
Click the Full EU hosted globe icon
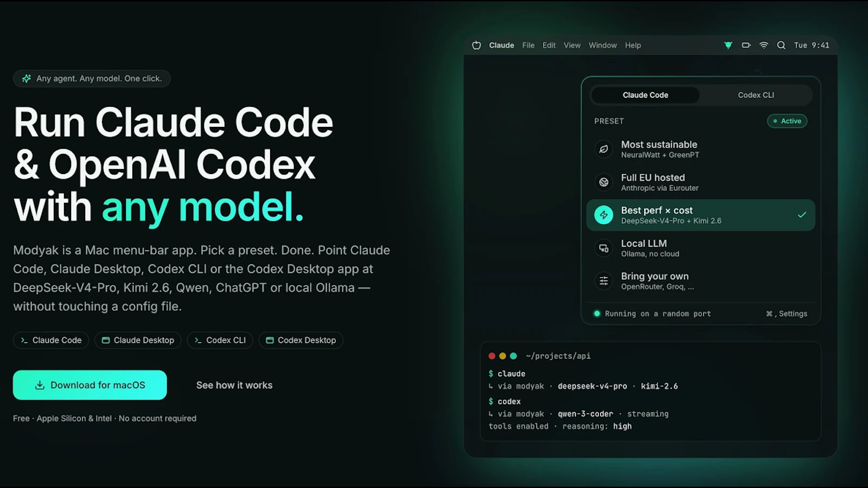coord(603,182)
